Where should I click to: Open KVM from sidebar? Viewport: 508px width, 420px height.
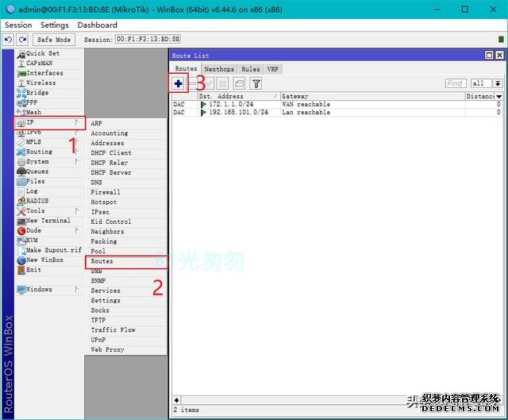[x=49, y=240]
